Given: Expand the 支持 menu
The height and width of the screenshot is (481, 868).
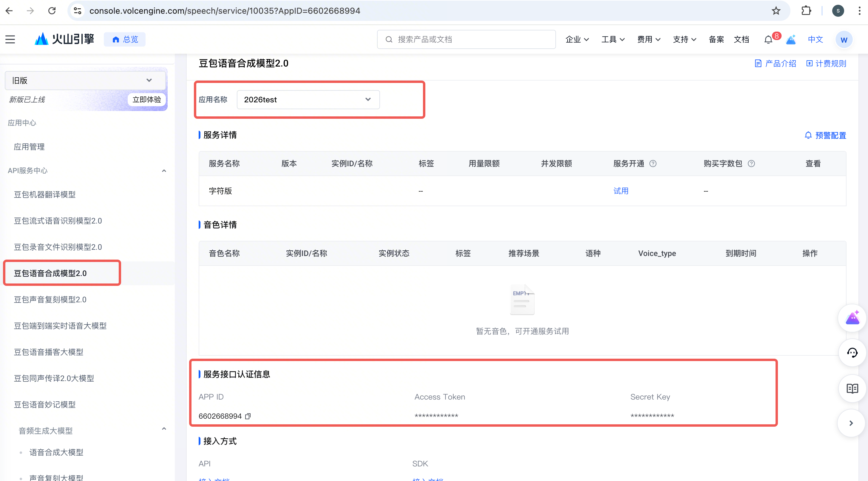Looking at the screenshot, I should tap(684, 39).
